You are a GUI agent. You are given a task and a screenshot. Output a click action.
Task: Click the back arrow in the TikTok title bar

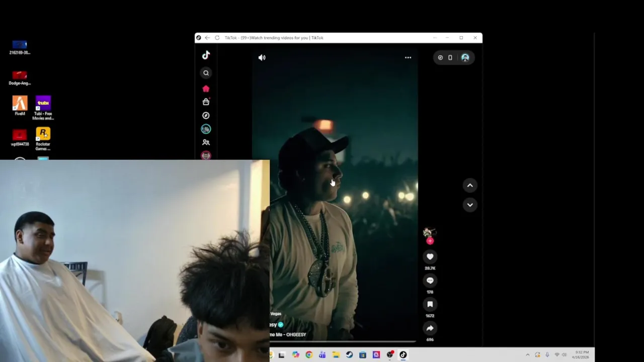207,38
